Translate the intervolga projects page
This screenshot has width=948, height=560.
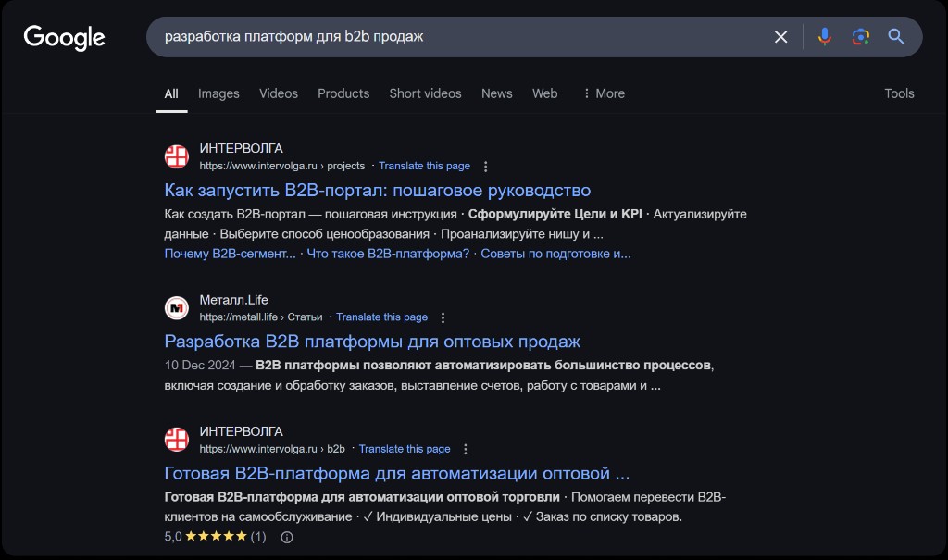coord(424,166)
